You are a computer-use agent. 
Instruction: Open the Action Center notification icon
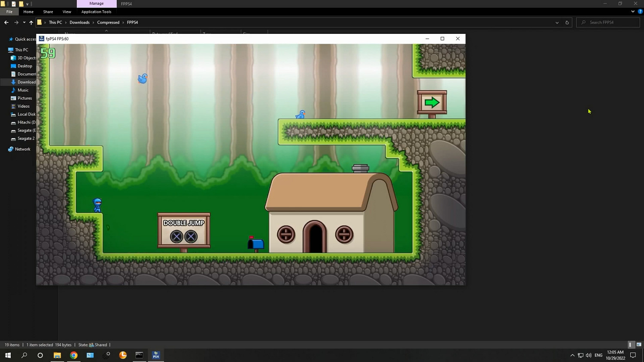[x=633, y=355]
